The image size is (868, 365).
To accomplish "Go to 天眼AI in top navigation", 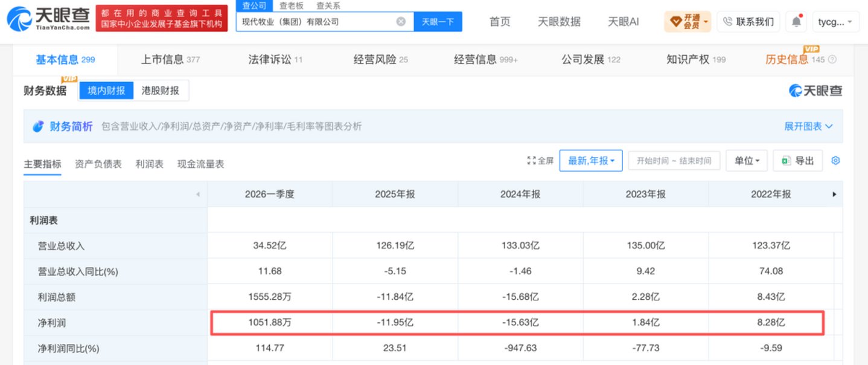I will click(x=624, y=22).
